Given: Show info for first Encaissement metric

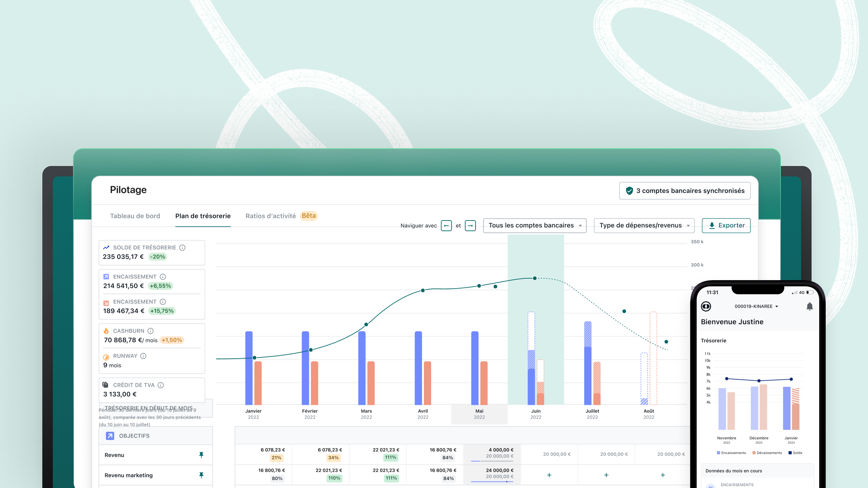Looking at the screenshot, I should coord(163,277).
